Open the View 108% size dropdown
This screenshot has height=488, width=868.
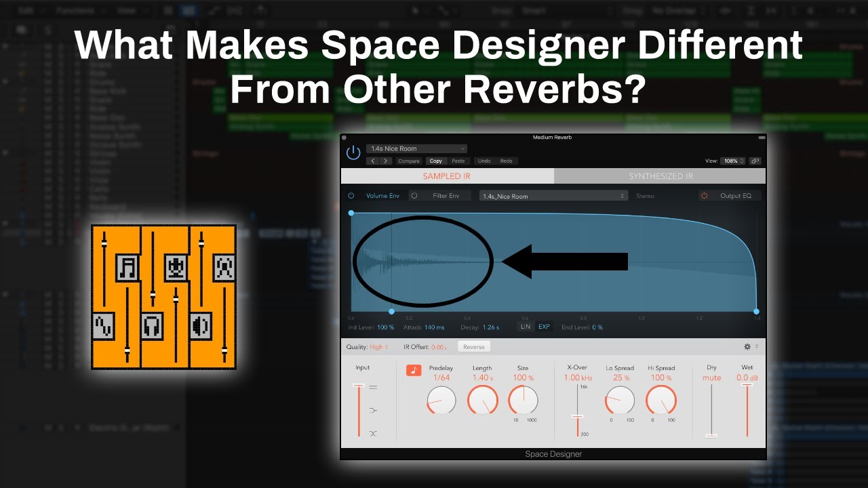point(732,161)
